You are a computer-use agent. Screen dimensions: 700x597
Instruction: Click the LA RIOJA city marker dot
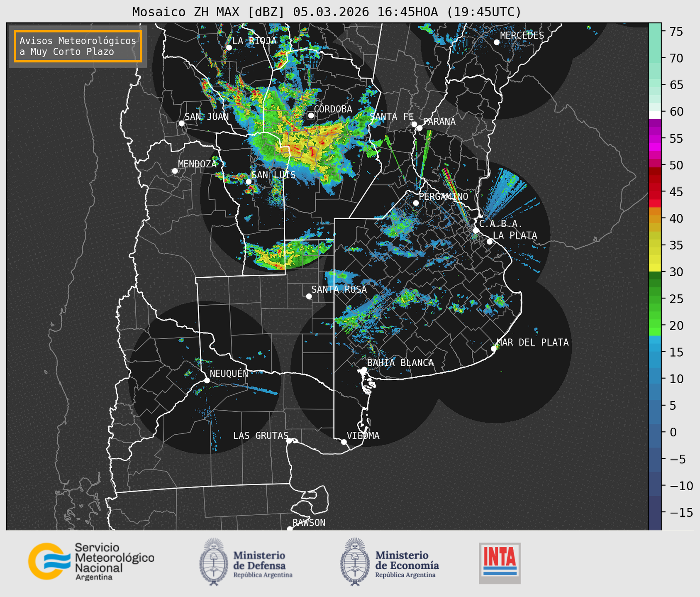point(229,48)
